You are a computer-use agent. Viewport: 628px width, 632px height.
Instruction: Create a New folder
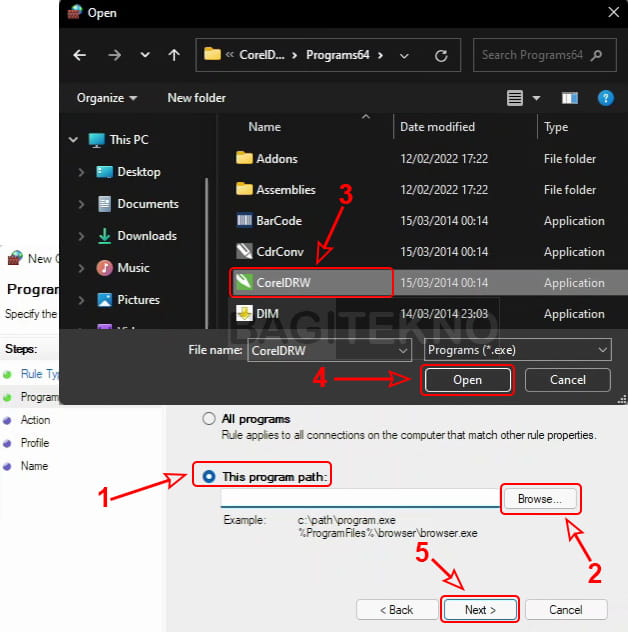(196, 98)
